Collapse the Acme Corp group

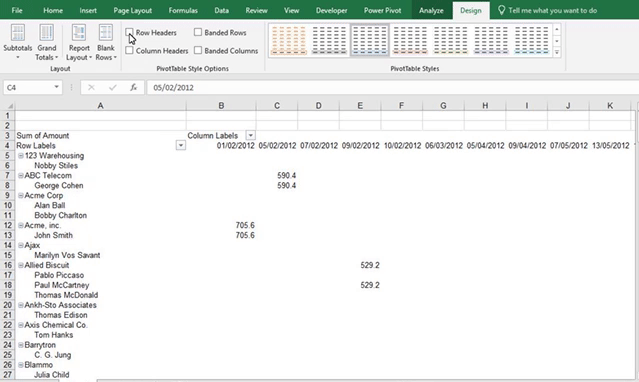coord(21,195)
